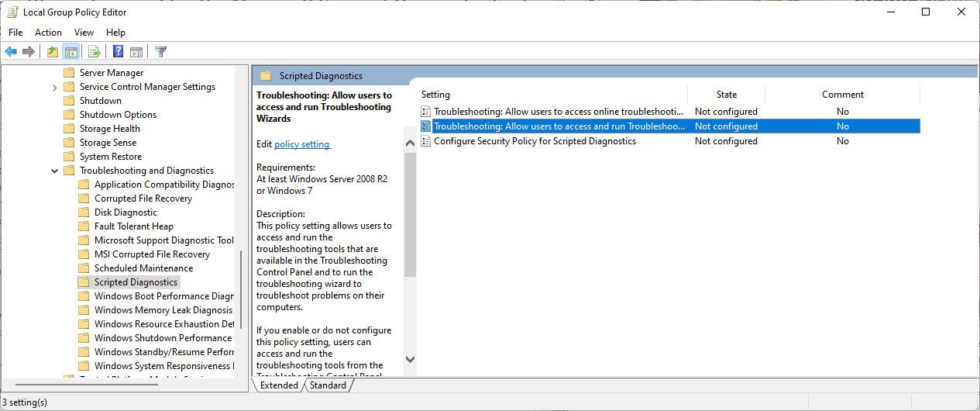
Task: Toggle Show/Hide Console Tree toolbar icon
Action: (x=70, y=52)
